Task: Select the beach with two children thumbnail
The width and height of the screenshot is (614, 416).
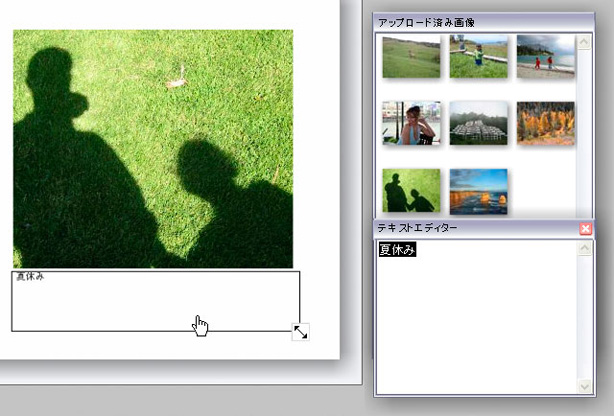Action: click(545, 56)
